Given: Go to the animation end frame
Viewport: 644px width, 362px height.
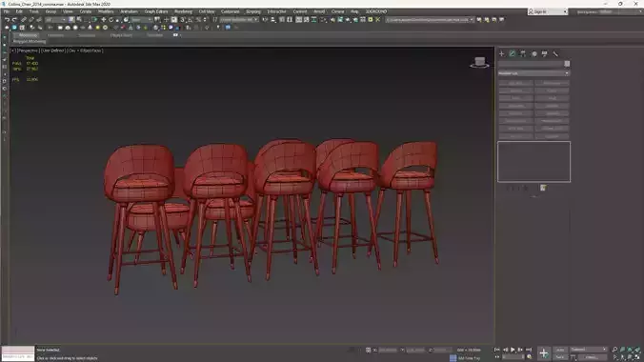Looking at the screenshot, I should pyautogui.click(x=529, y=350).
